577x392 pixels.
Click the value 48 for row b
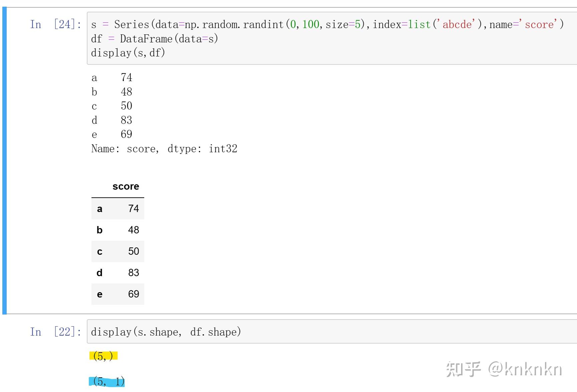tap(134, 230)
